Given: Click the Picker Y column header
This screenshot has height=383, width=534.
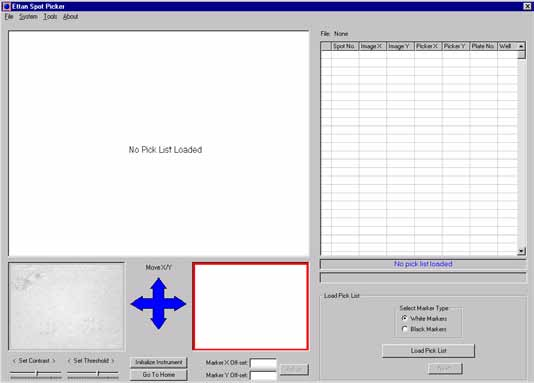Looking at the screenshot, I should pos(455,46).
